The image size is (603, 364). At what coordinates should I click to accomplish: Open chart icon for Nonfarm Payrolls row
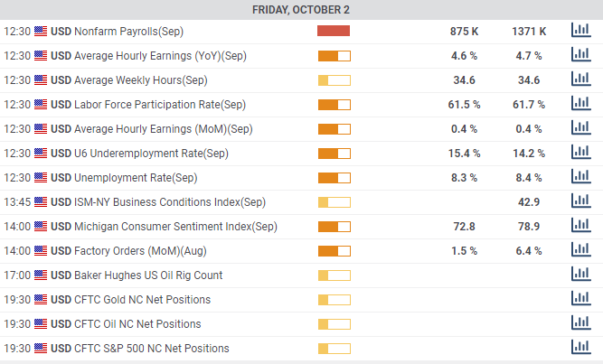(x=579, y=31)
